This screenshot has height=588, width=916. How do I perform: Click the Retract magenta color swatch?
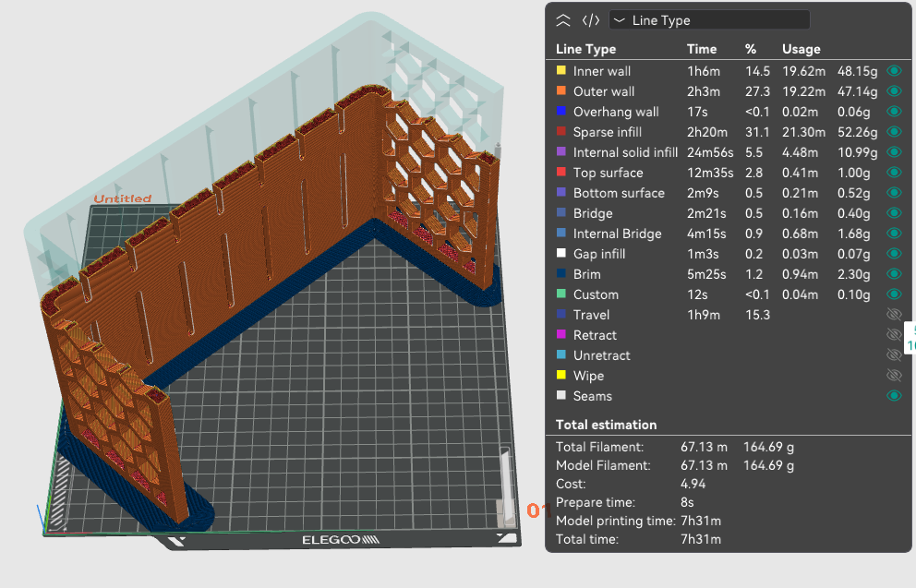tap(560, 334)
